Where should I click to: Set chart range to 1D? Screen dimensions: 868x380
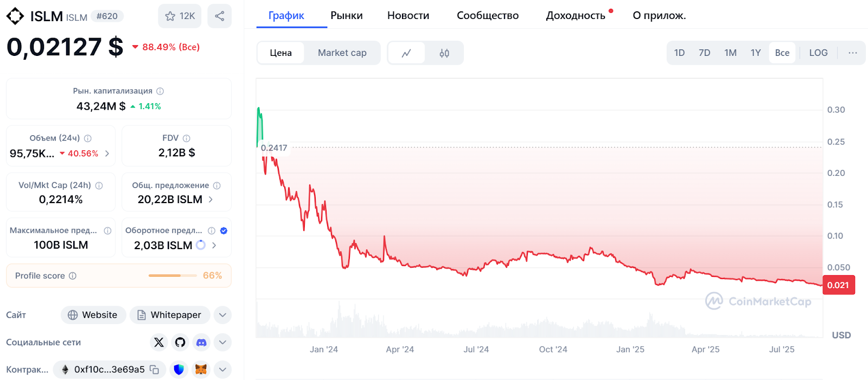[679, 53]
